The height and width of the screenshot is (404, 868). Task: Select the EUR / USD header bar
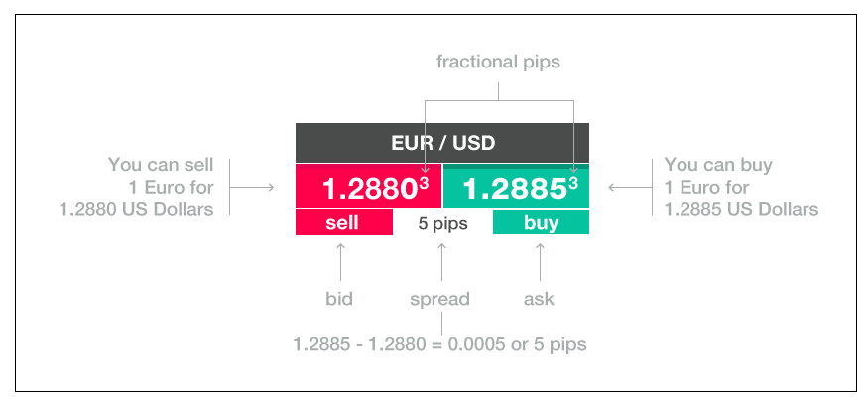441,142
